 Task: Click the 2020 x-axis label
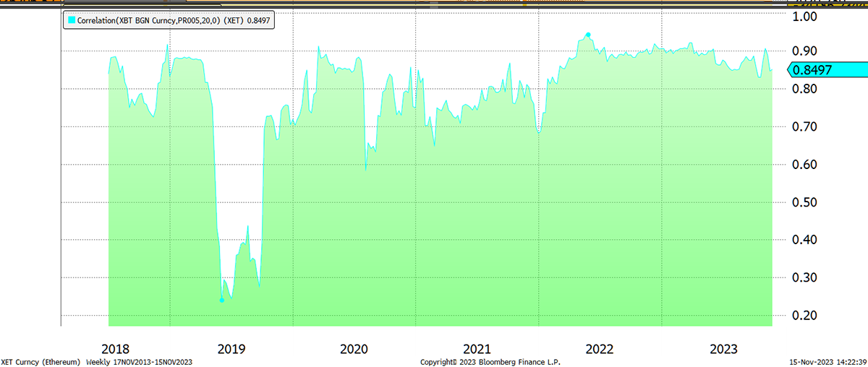click(354, 348)
